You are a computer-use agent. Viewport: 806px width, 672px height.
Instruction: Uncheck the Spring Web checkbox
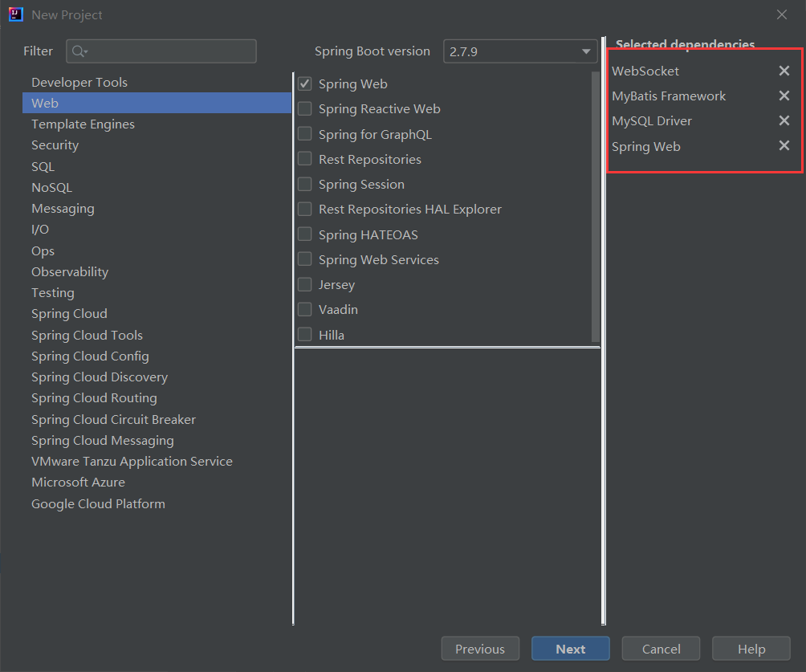tap(305, 83)
